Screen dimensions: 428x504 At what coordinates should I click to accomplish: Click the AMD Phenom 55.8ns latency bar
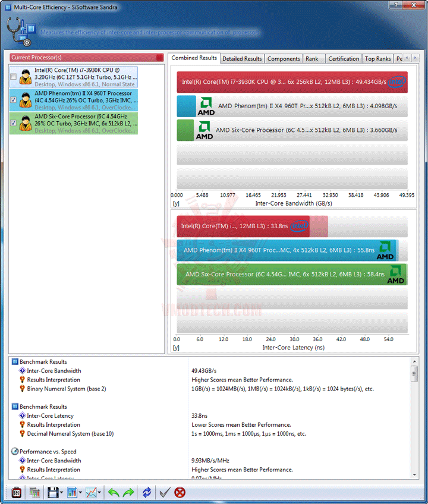[287, 250]
